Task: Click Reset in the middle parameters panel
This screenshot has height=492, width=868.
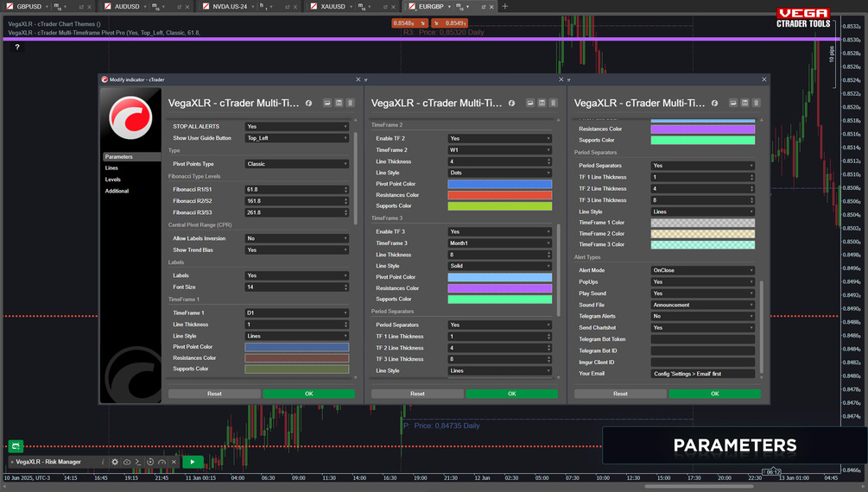Action: pyautogui.click(x=417, y=394)
